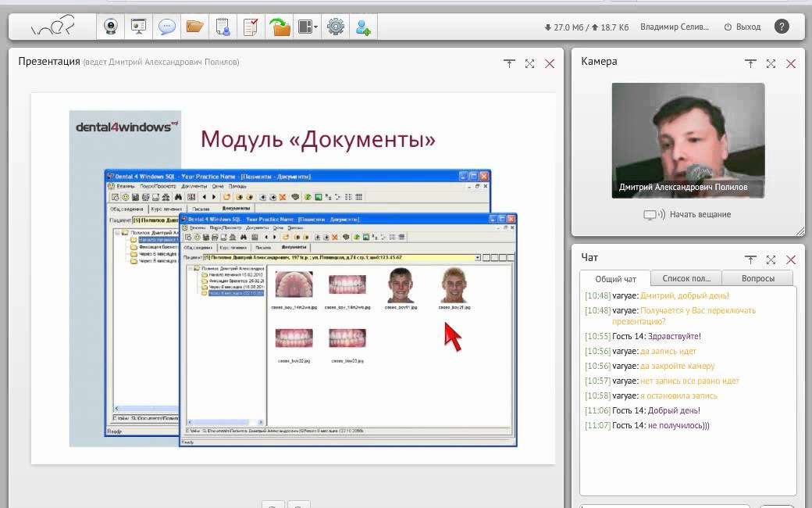Close the Чат panel

pos(791,259)
